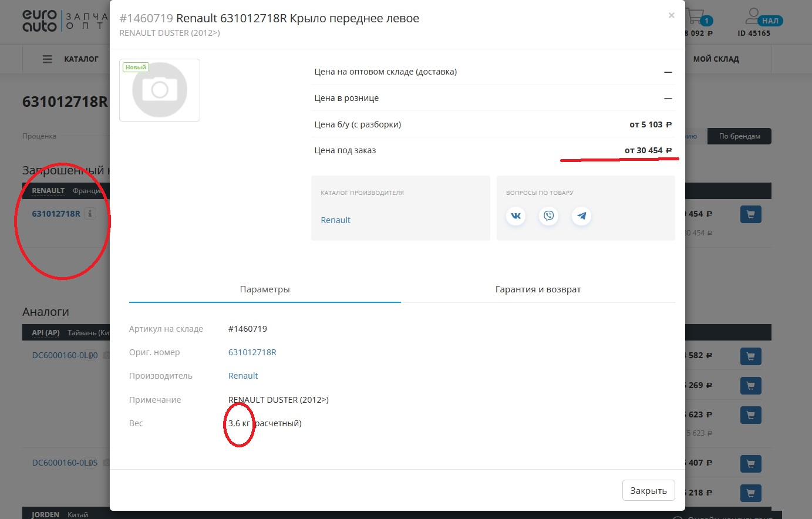
Task: Open VK contact icon under product questions
Action: [515, 215]
